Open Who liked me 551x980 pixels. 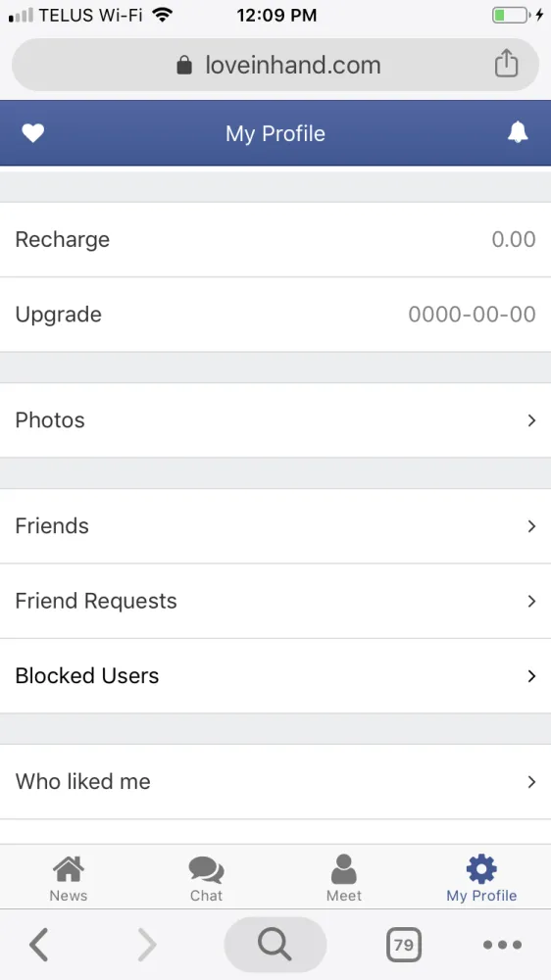coord(275,782)
